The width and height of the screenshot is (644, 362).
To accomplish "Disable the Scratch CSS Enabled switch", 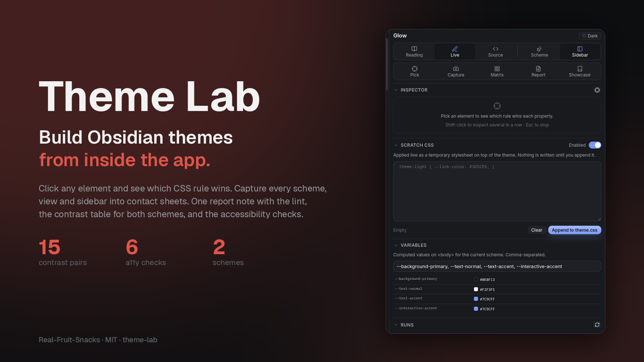I will pyautogui.click(x=595, y=145).
